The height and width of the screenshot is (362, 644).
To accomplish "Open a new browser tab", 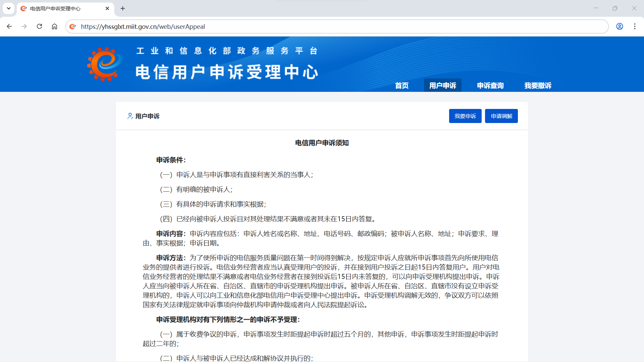I will coord(123,8).
